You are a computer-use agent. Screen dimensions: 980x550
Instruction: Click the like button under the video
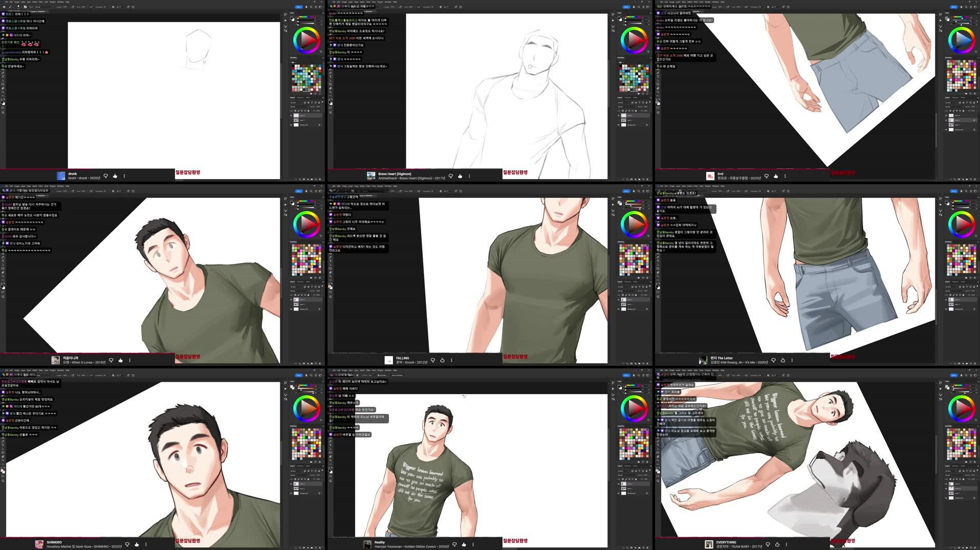point(115,176)
